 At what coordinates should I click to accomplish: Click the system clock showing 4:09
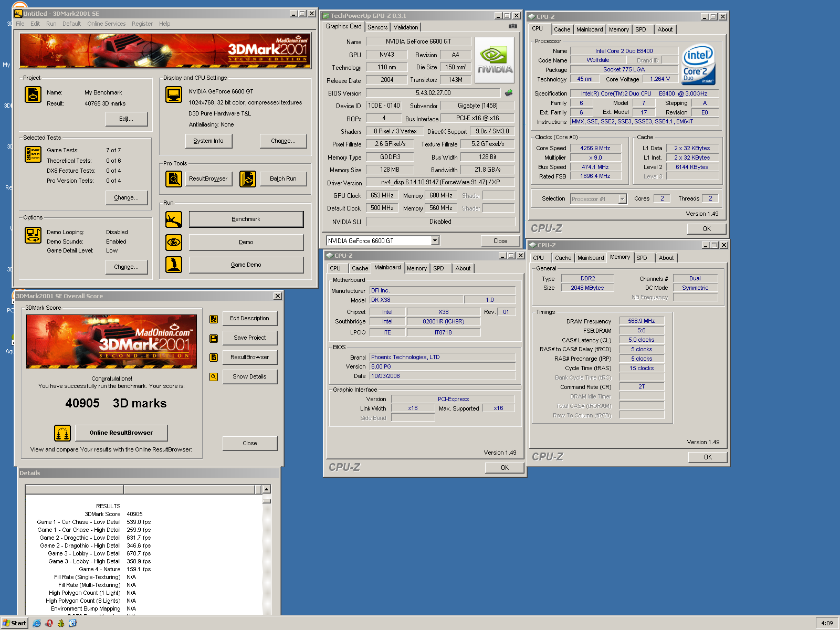pyautogui.click(x=827, y=623)
